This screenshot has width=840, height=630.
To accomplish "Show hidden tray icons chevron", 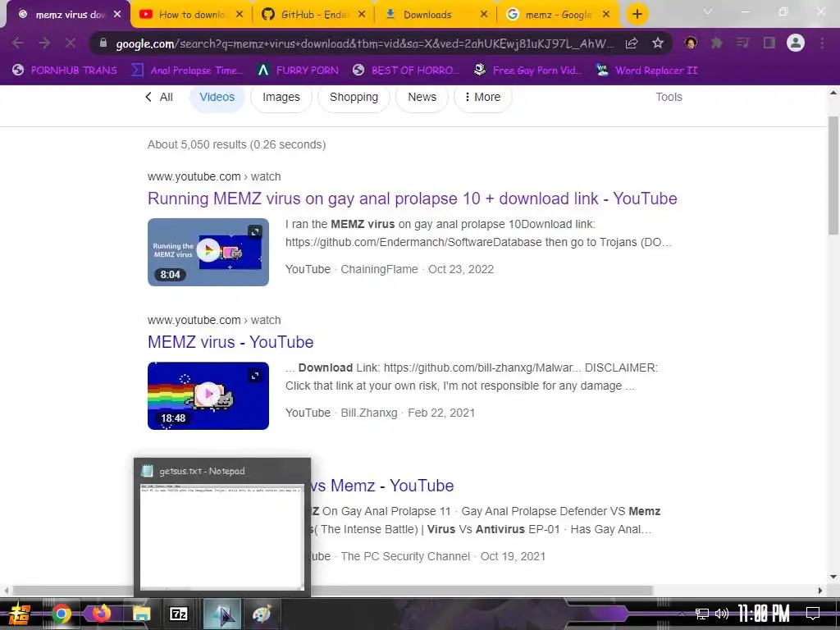I will point(682,614).
